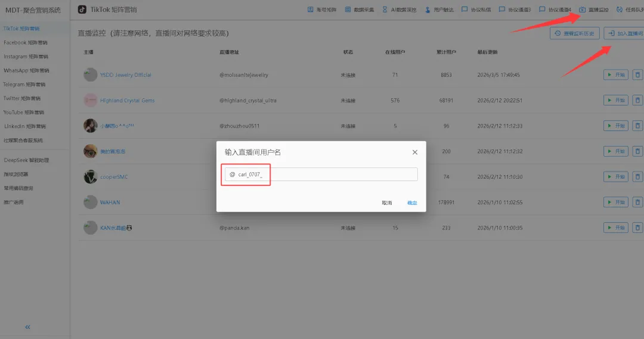Start monitoring WAHAN
The image size is (644, 339).
point(615,202)
